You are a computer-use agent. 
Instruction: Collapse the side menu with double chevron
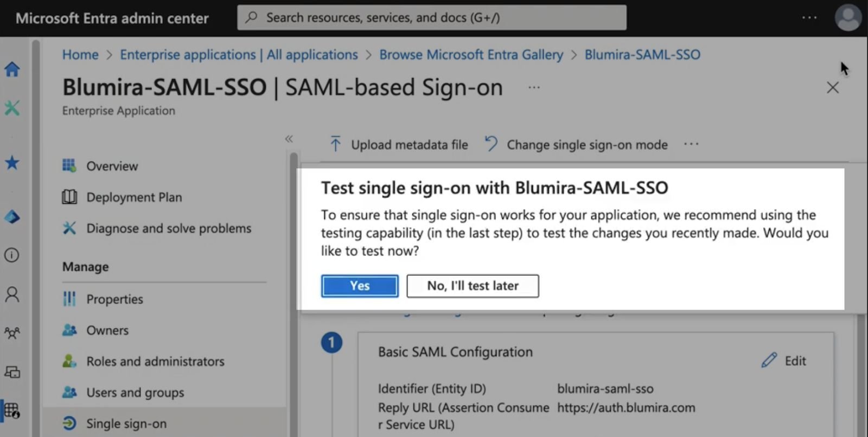pyautogui.click(x=289, y=139)
